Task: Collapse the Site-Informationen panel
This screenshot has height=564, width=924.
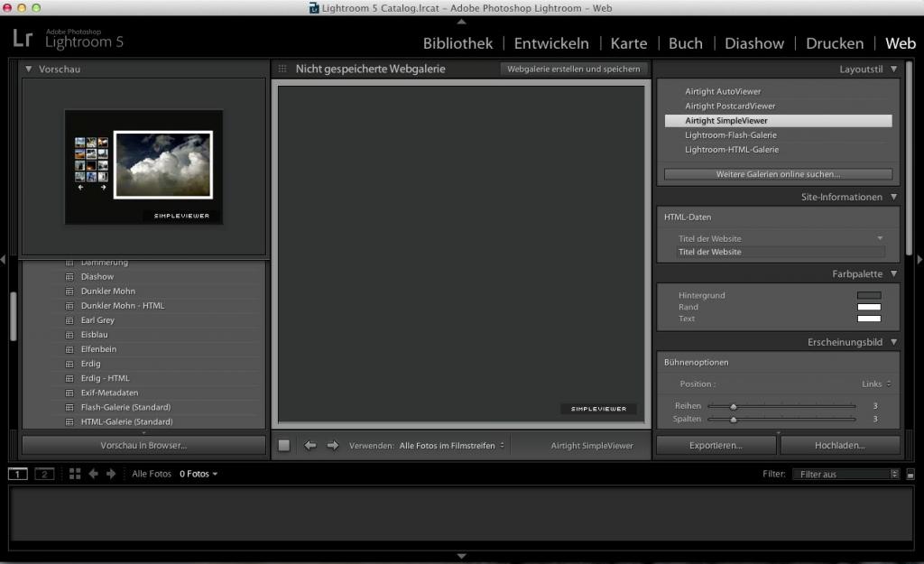Action: pos(894,197)
